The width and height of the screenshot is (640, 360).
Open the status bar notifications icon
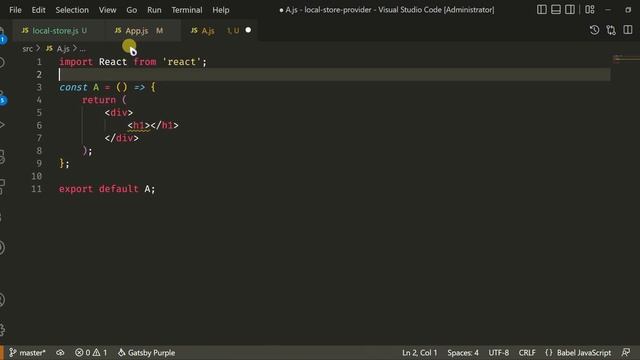626,353
